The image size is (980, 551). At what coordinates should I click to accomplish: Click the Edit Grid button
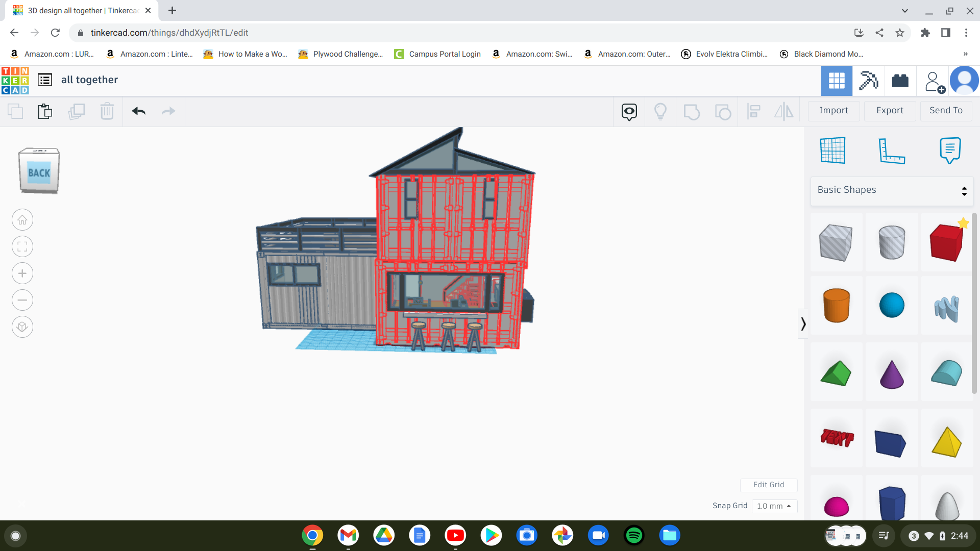pyautogui.click(x=769, y=485)
